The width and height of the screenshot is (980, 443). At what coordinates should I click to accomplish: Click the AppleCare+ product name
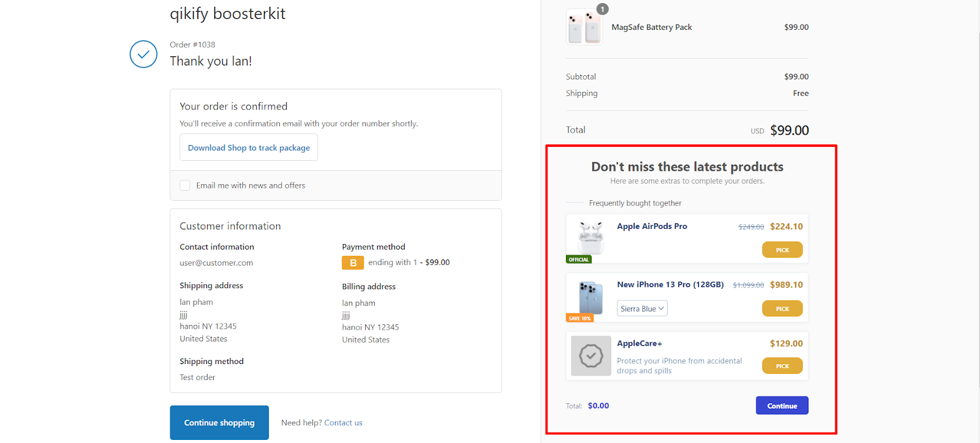click(639, 343)
